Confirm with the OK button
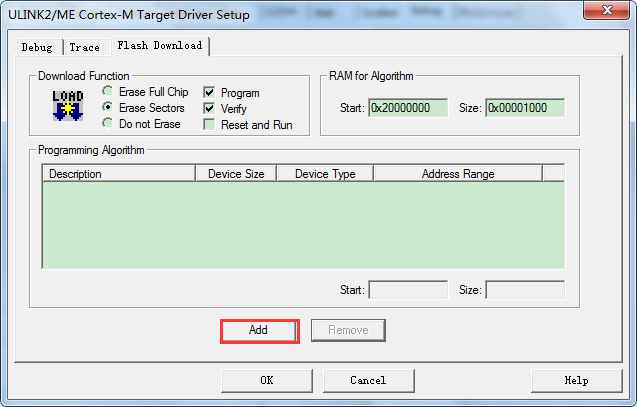 (x=266, y=381)
